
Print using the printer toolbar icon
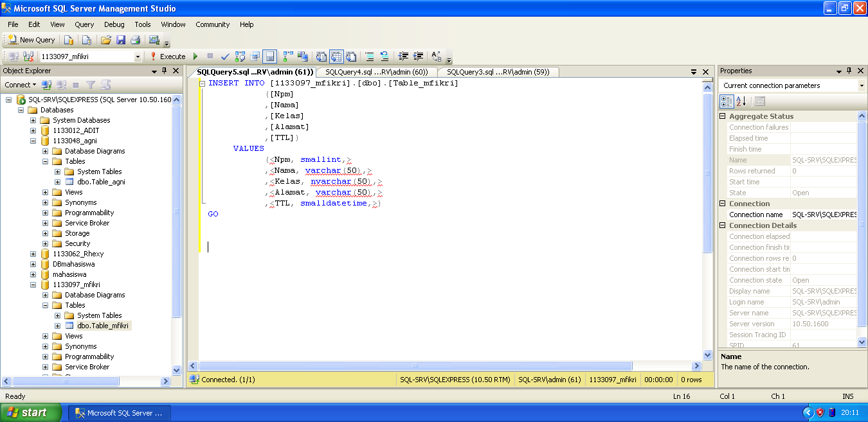(135, 40)
